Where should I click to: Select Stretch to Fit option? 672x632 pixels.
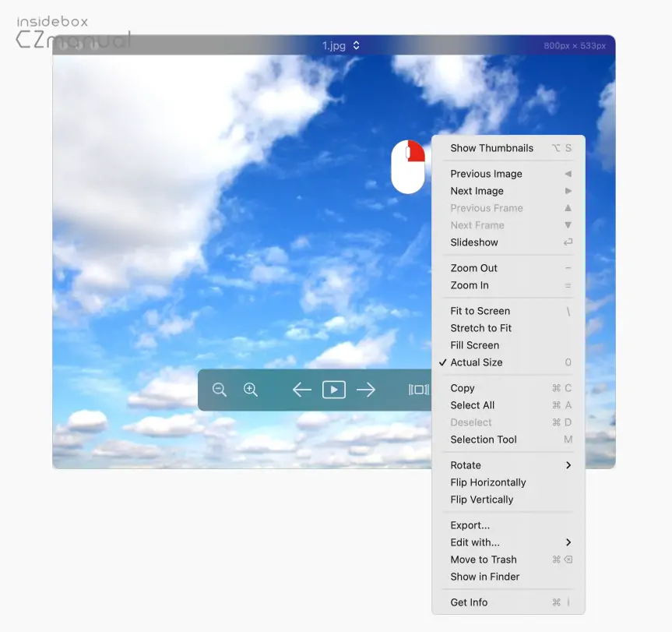tap(481, 328)
